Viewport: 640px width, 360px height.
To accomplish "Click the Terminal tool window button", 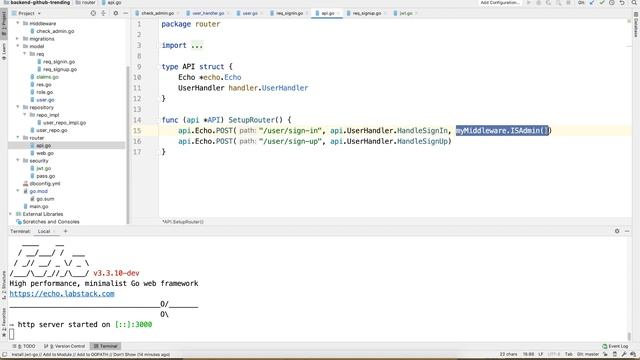I will point(105,346).
